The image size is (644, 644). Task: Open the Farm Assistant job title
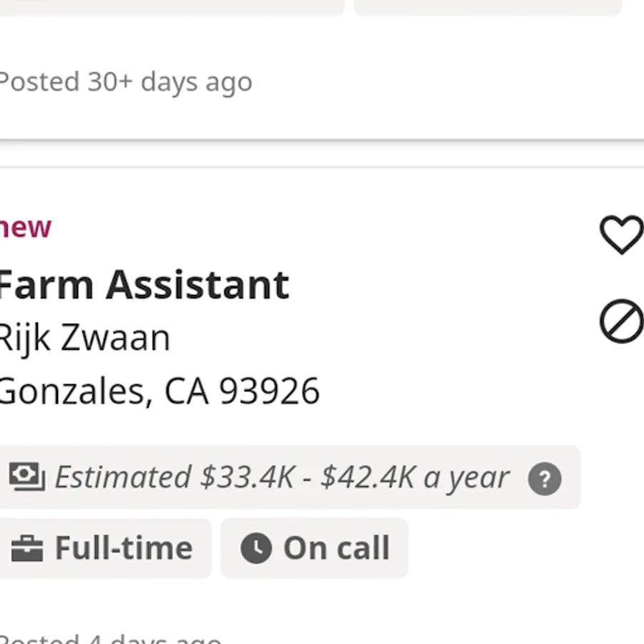143,285
